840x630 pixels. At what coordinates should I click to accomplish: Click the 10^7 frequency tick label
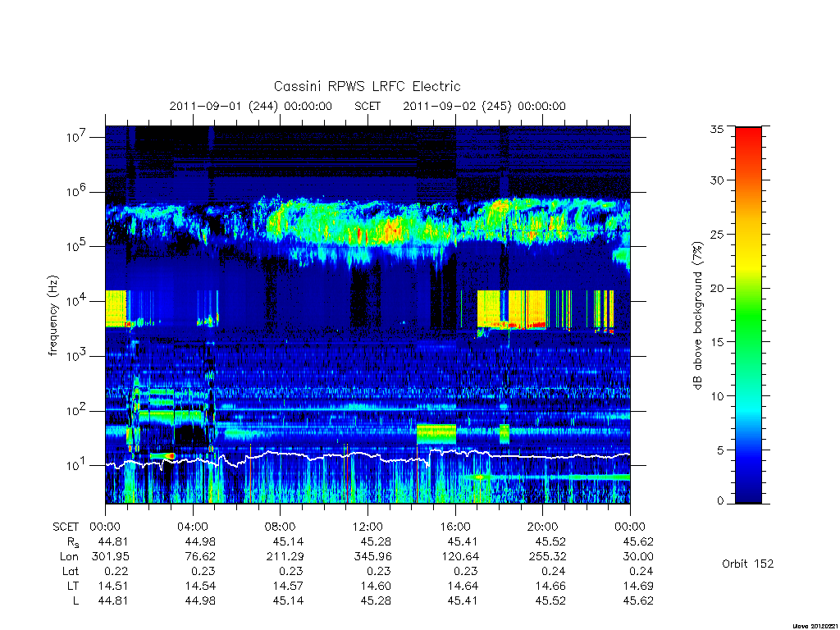click(x=77, y=136)
